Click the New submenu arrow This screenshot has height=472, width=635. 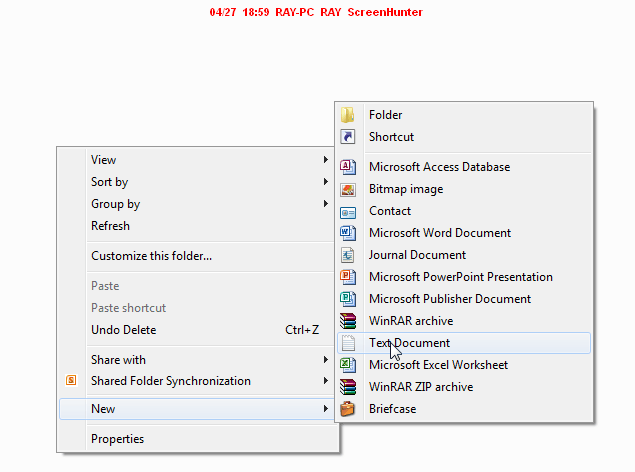[x=326, y=409]
